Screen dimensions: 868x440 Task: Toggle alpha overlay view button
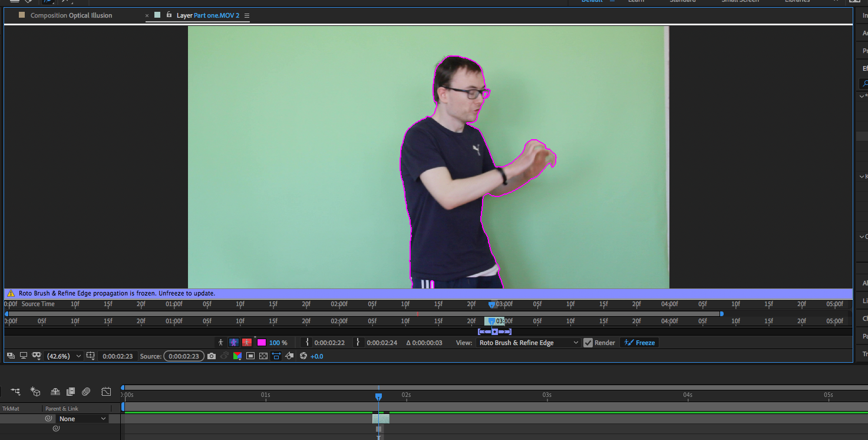(x=247, y=343)
